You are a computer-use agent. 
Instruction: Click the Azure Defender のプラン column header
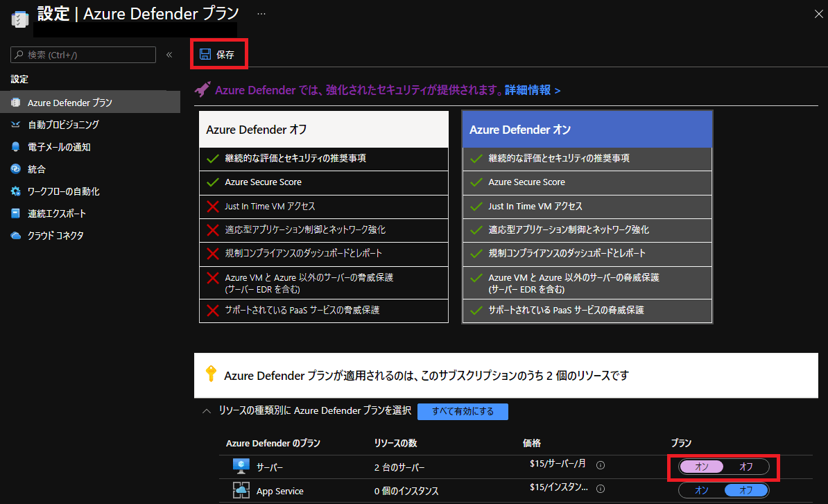273,443
